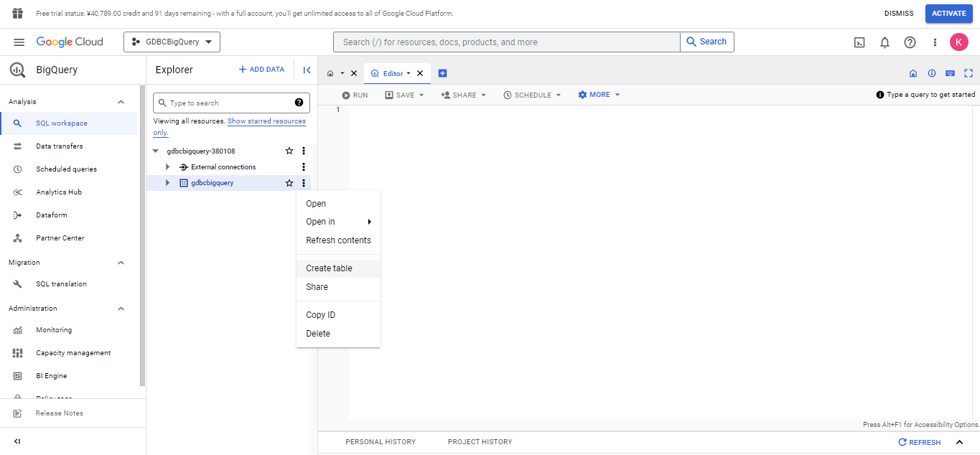Viewport: 980px width, 455px height.
Task: Collapse the Explorer panel
Action: (307, 70)
